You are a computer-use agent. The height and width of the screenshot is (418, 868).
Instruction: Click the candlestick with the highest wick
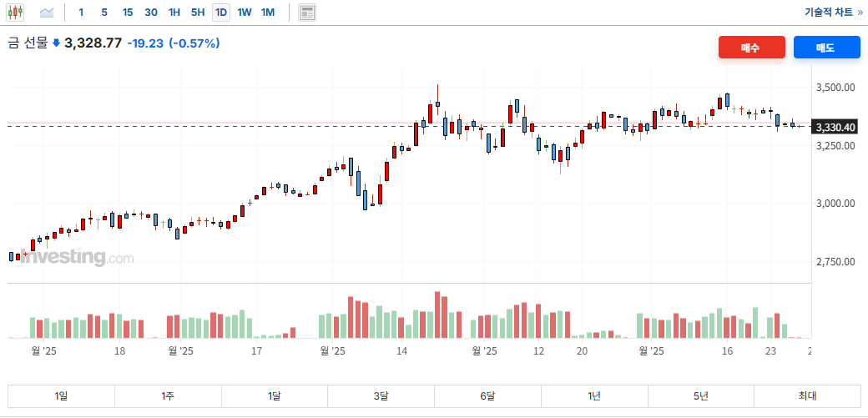pyautogui.click(x=437, y=100)
